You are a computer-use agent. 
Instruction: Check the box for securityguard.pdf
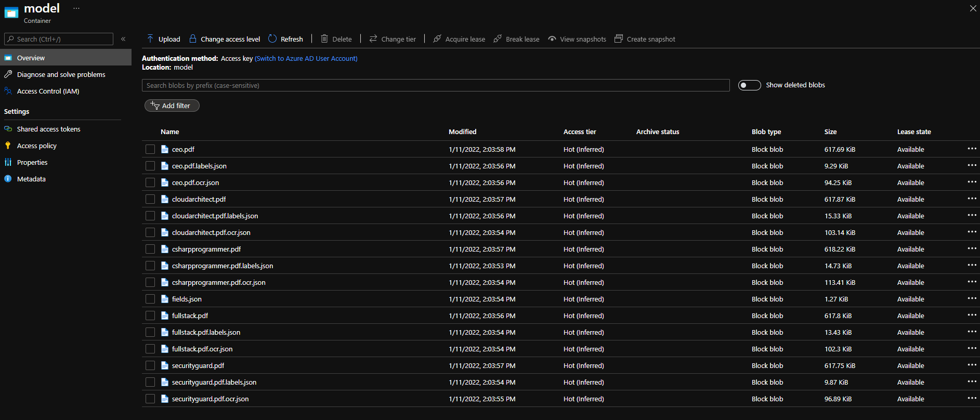click(x=150, y=365)
